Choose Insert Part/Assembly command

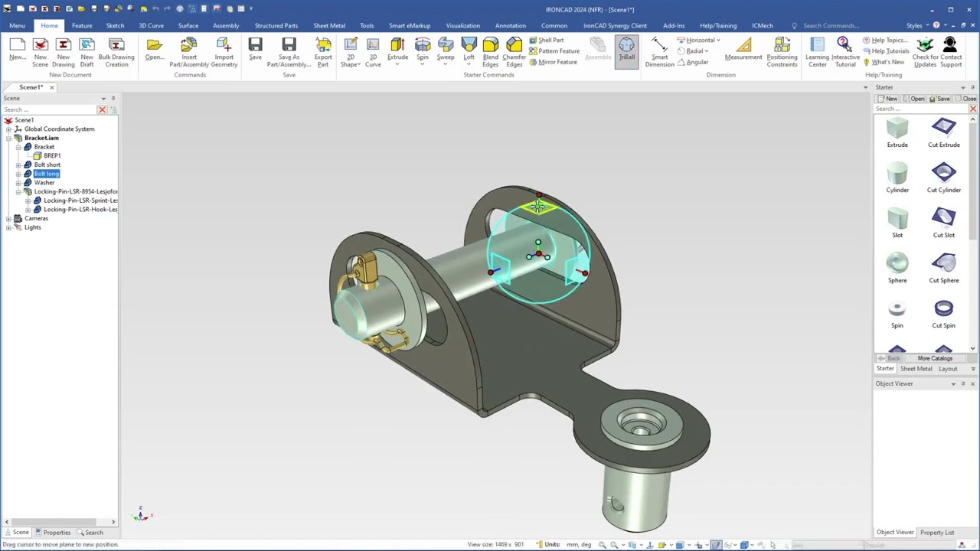coord(189,52)
